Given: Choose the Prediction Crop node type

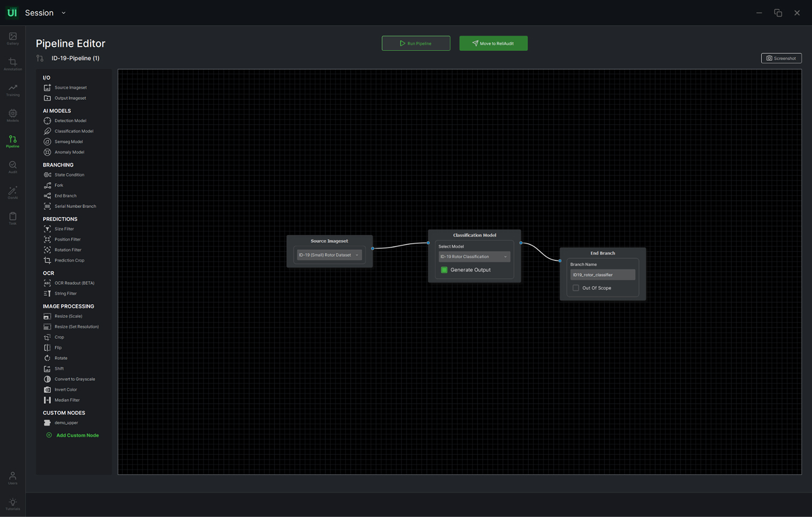Looking at the screenshot, I should 64,260.
